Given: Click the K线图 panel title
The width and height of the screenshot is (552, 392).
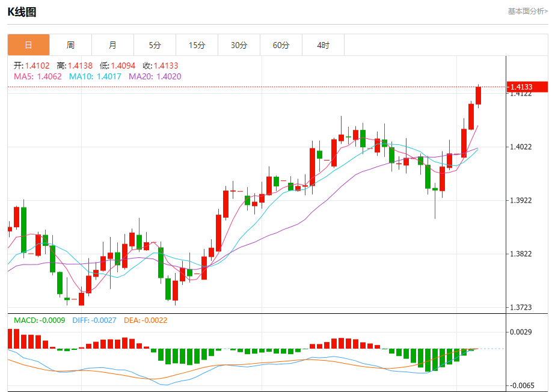Looking at the screenshot, I should tap(22, 11).
